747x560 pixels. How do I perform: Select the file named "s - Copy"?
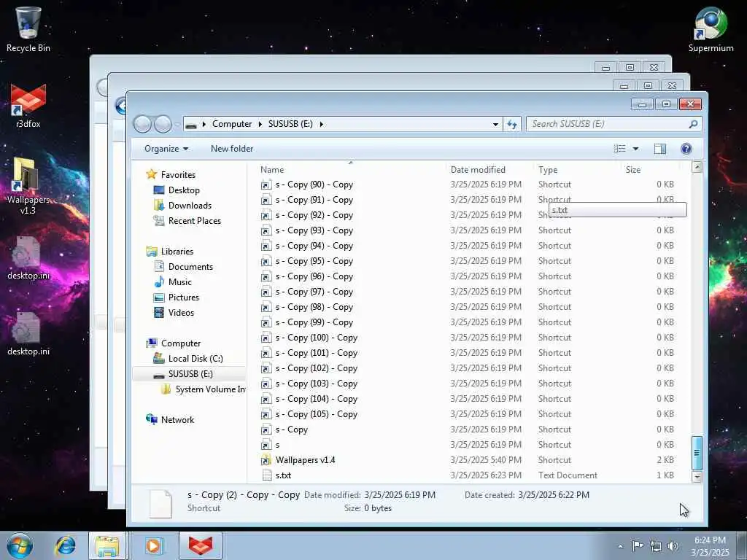point(292,429)
